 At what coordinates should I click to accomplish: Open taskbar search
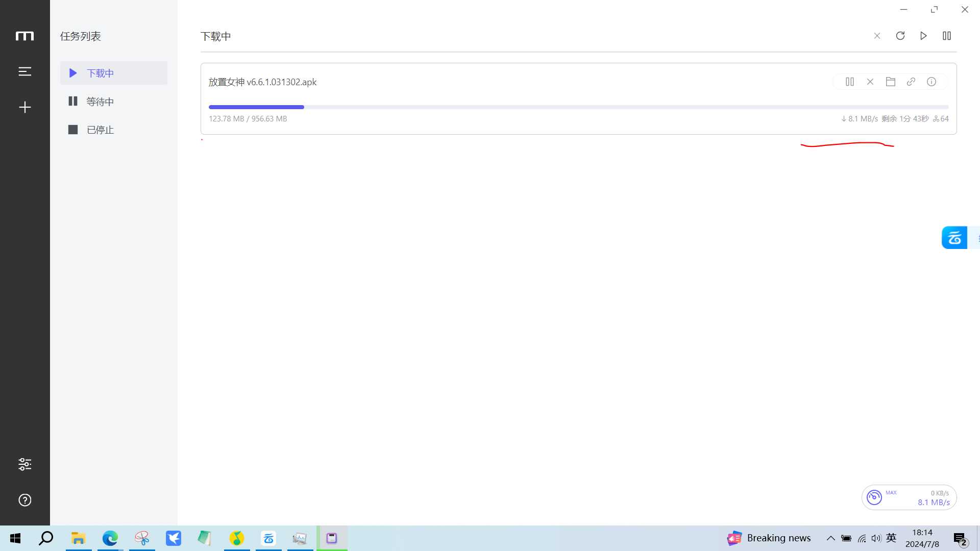pyautogui.click(x=46, y=538)
